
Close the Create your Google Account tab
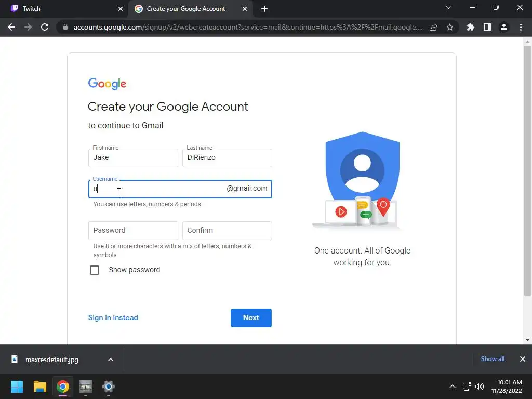click(x=245, y=9)
